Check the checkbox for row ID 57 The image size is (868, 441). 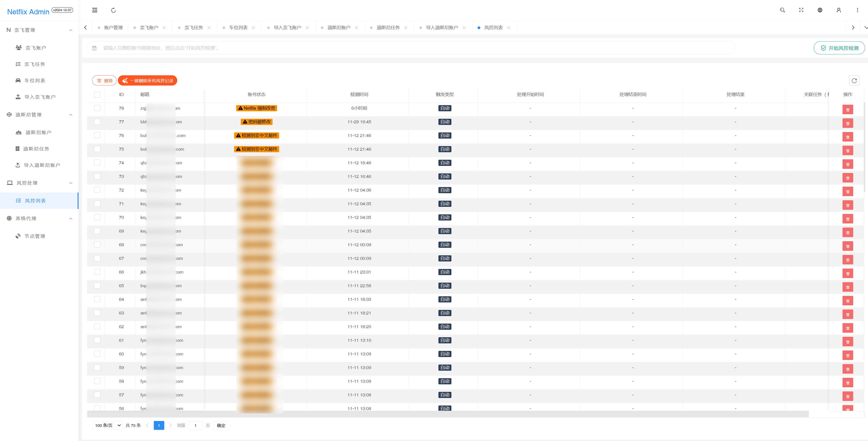[x=97, y=395]
